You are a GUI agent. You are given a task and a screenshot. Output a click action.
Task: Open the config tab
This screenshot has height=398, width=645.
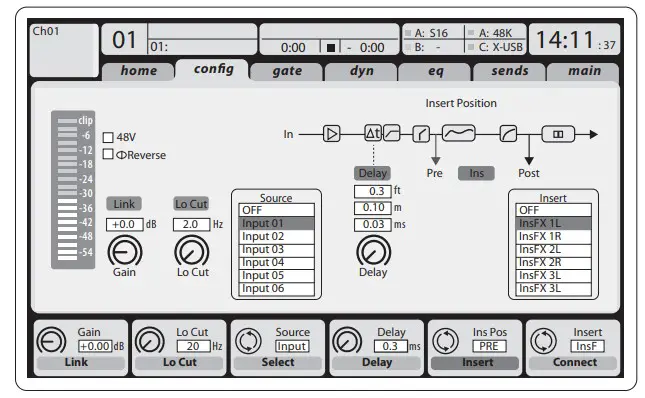[x=213, y=69]
